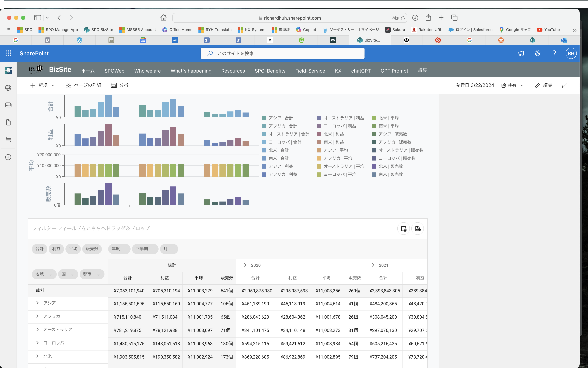Open the global navigation globe icon

click(x=8, y=88)
